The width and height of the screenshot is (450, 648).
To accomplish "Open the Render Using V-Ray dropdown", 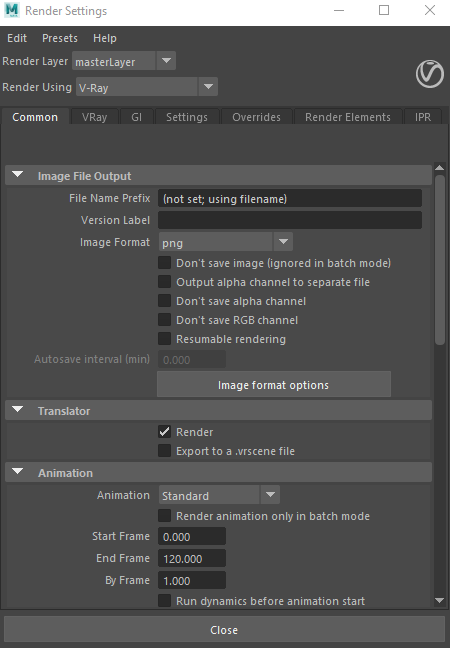I will [x=147, y=87].
